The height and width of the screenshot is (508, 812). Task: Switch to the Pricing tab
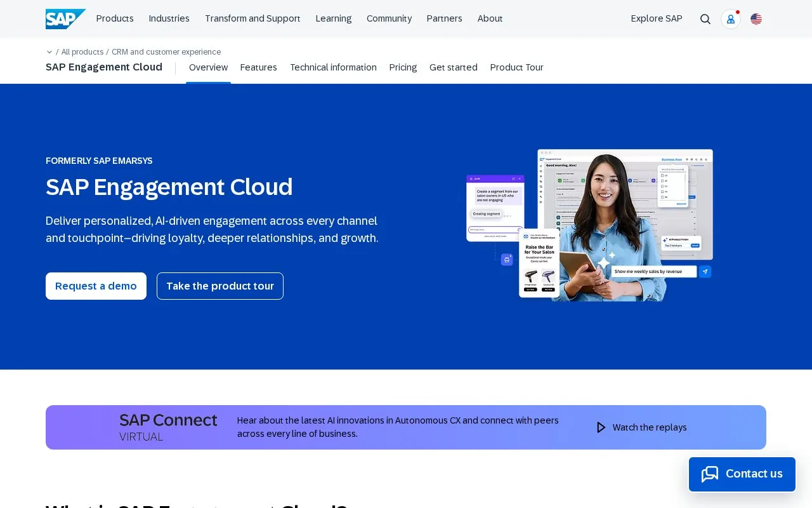click(x=403, y=67)
